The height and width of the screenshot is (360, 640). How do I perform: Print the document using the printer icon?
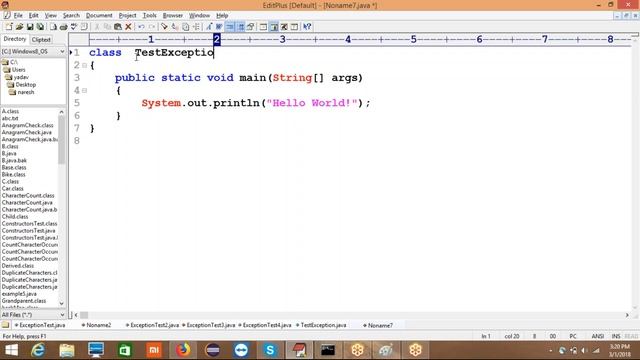pyautogui.click(x=63, y=27)
